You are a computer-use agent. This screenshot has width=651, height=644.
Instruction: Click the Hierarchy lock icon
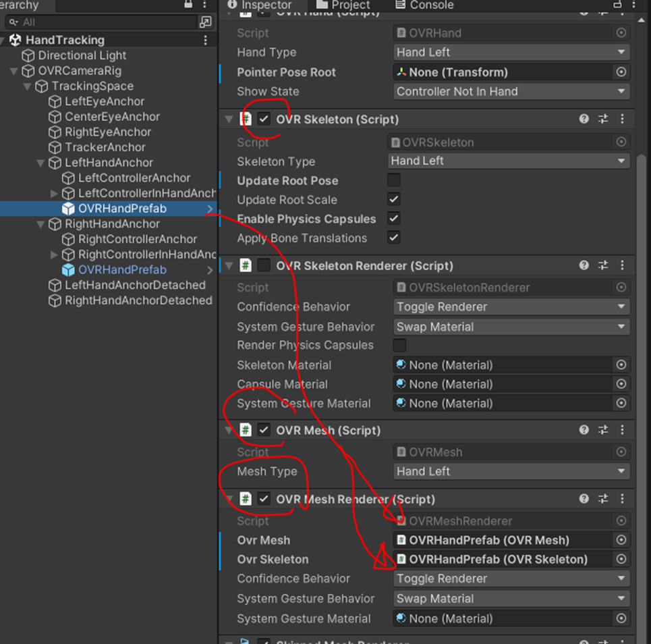point(188,4)
